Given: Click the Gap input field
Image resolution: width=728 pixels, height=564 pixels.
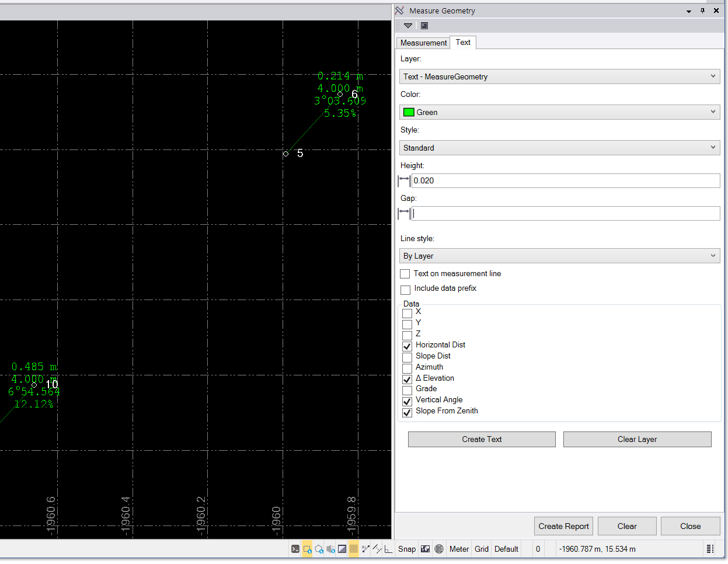Looking at the screenshot, I should (x=566, y=213).
